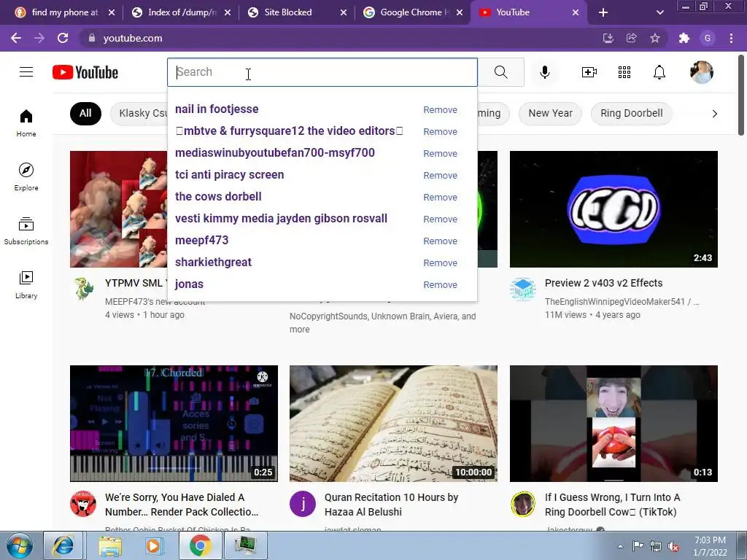Select the 'Ring Doorbell' filter chip
Viewport: 747px width, 560px height.
tap(631, 113)
